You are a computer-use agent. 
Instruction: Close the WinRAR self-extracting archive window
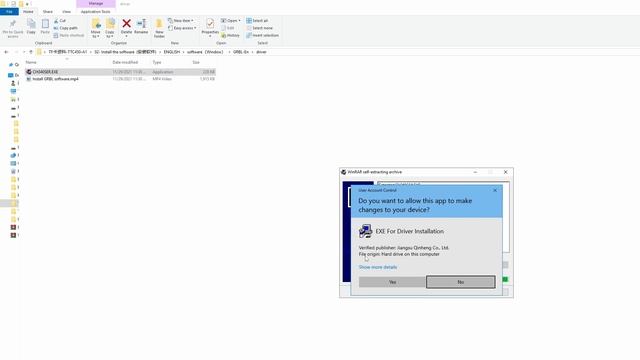pos(505,172)
